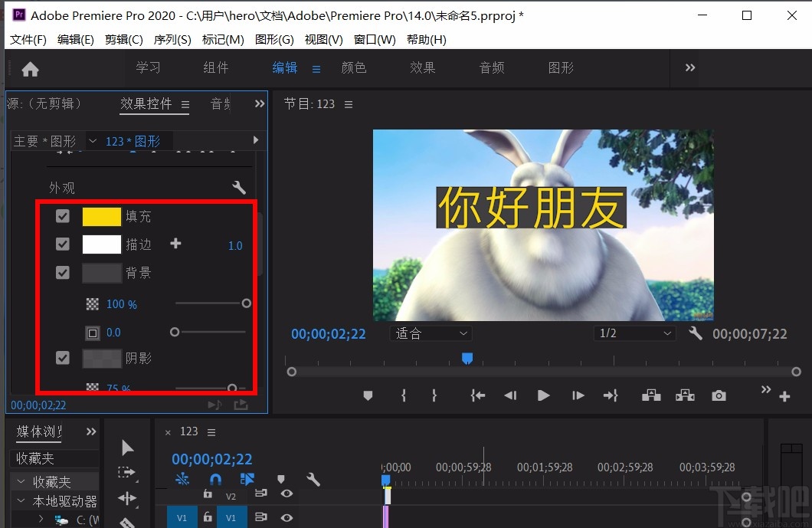
Task: Mark In point brace button
Action: 404,396
